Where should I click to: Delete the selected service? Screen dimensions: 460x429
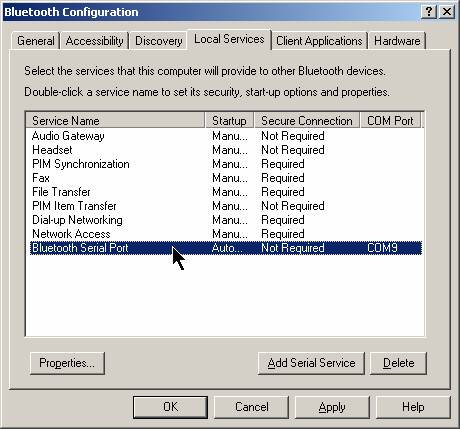tap(398, 363)
